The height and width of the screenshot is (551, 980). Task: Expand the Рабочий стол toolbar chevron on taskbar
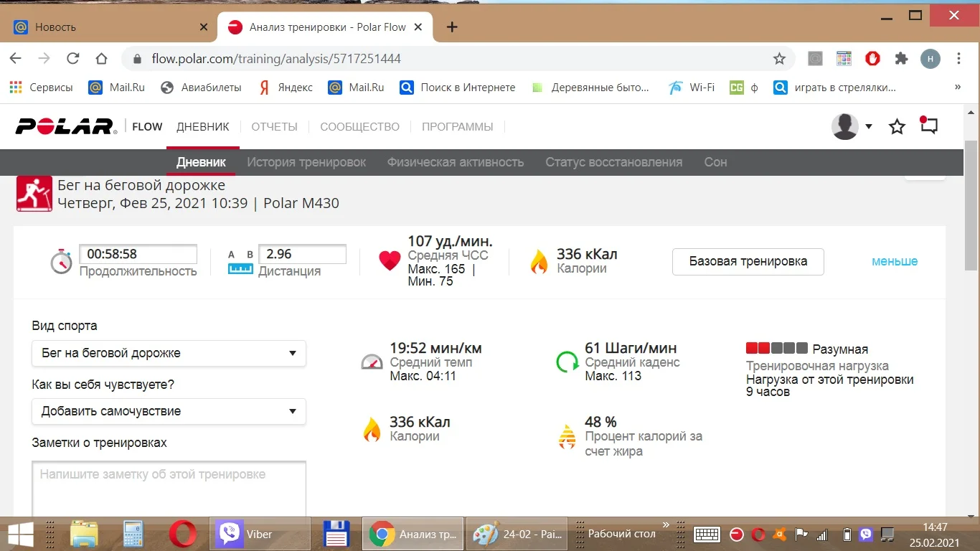pos(666,525)
